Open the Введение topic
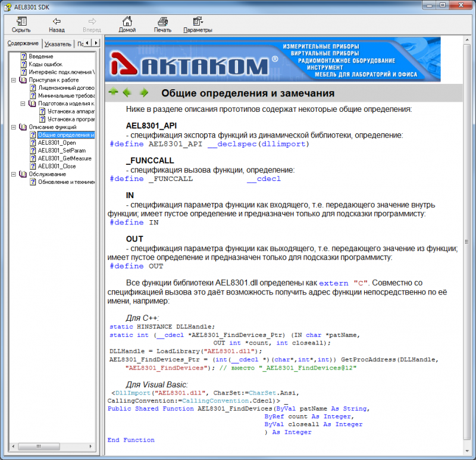 click(x=41, y=57)
